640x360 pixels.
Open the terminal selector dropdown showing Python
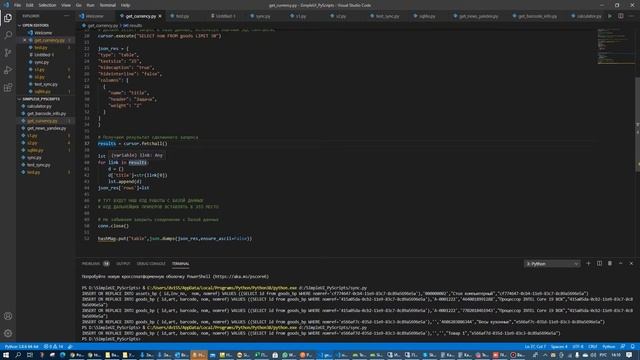tap(552, 264)
